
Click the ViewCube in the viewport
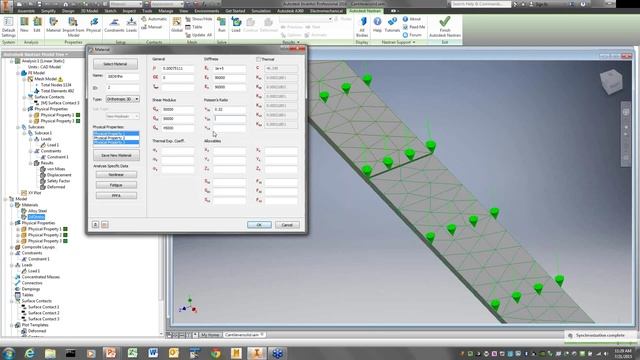tap(611, 81)
